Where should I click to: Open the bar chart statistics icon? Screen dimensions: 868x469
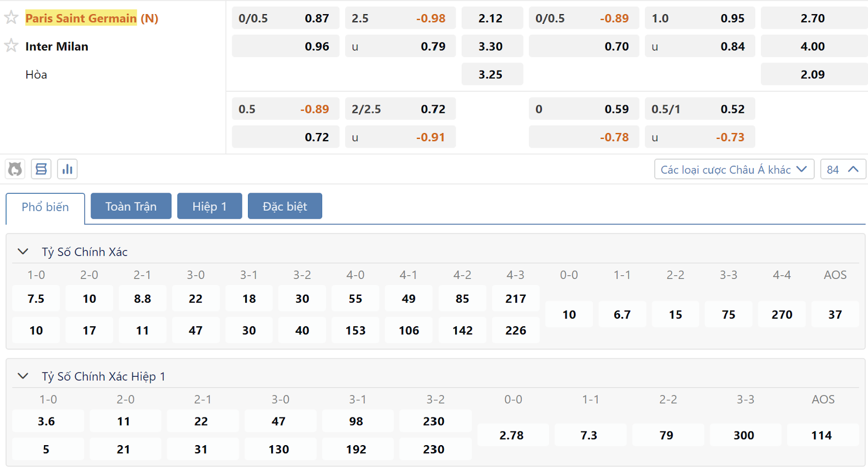point(67,169)
